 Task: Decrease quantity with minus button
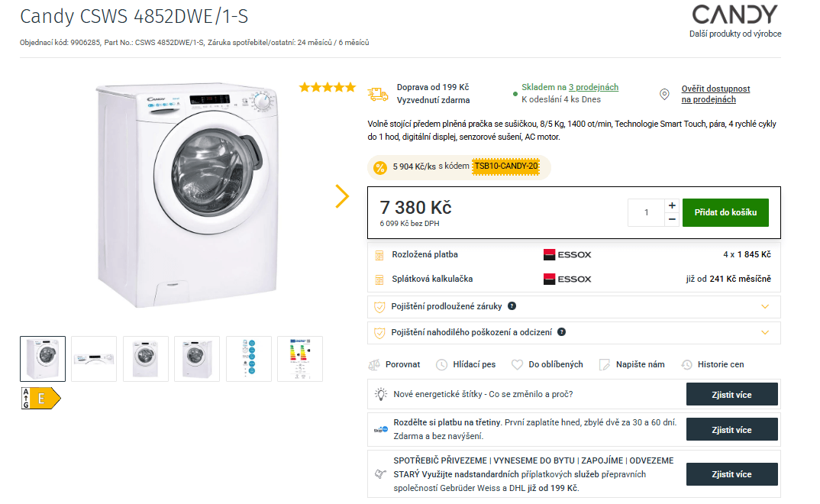(x=672, y=219)
